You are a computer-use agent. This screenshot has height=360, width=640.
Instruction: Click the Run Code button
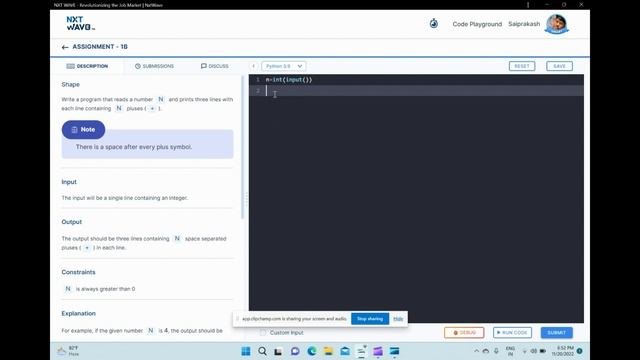pyautogui.click(x=512, y=333)
